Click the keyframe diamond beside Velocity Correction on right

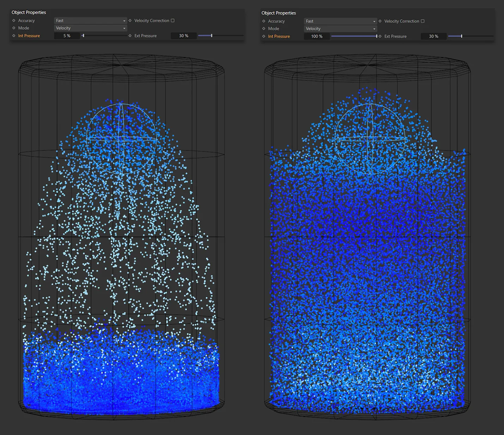pyautogui.click(x=380, y=21)
